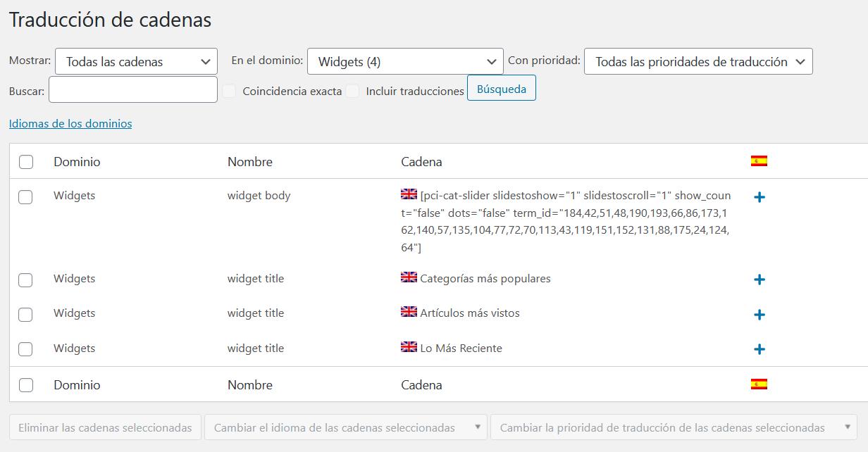868x452 pixels.
Task: Click 'Eliminar las cadenas seleccionadas' button
Action: pyautogui.click(x=105, y=427)
